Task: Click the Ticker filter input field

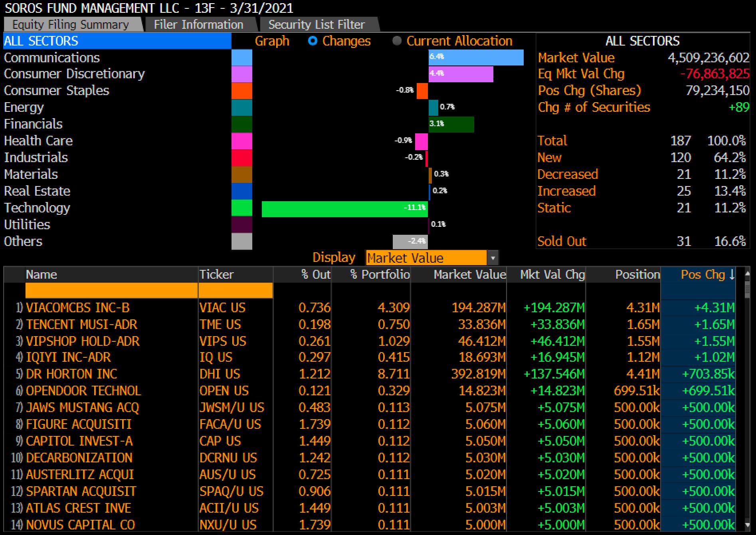Action: pos(236,290)
